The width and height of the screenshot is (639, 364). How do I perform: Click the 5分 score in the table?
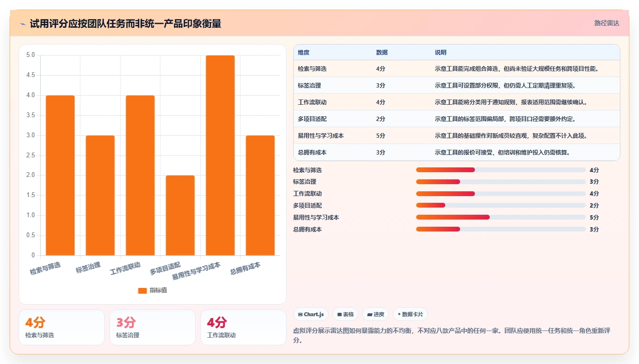click(381, 136)
